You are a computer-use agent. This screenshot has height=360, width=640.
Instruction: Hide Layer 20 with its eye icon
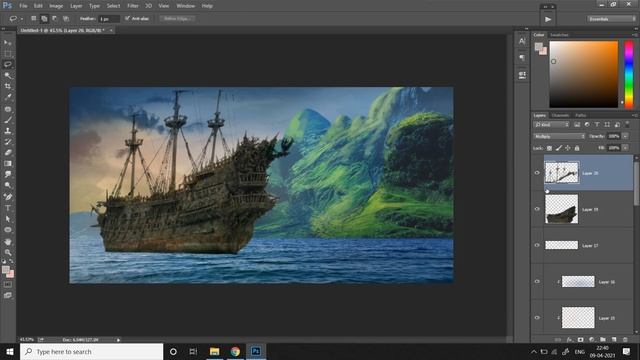click(537, 173)
